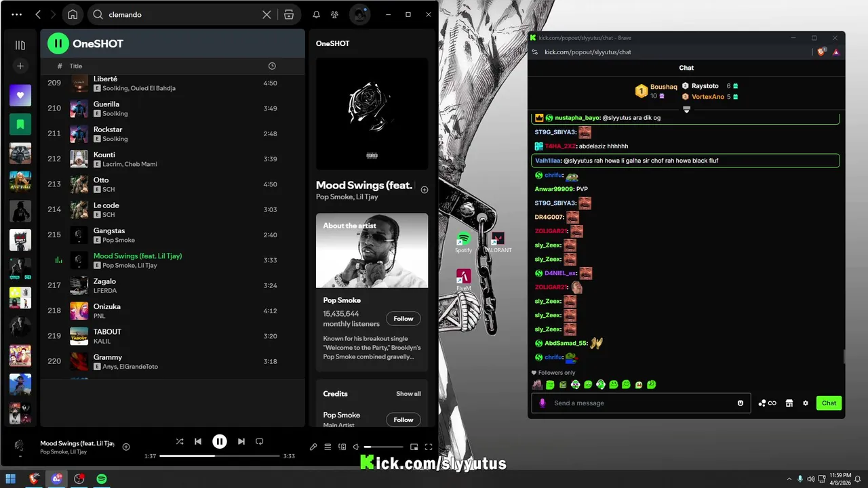Viewport: 868px width, 488px height.
Task: Open the lyrics microphone icon
Action: pos(313,447)
